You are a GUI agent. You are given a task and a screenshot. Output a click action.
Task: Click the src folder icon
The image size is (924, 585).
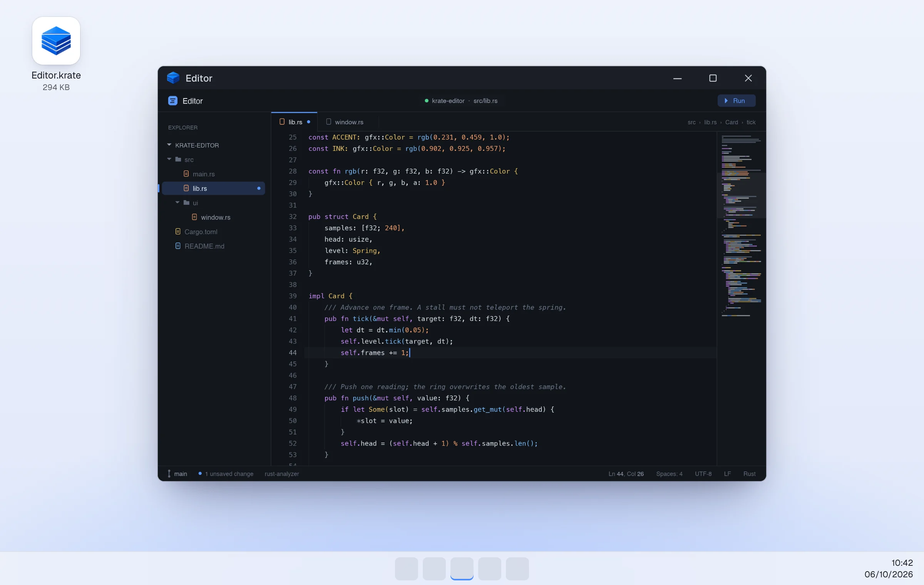click(x=178, y=159)
